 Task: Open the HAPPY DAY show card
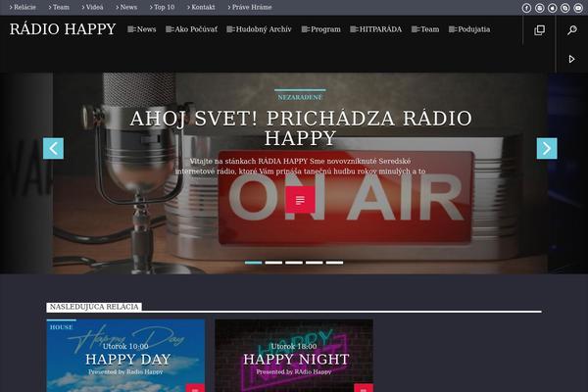(125, 356)
